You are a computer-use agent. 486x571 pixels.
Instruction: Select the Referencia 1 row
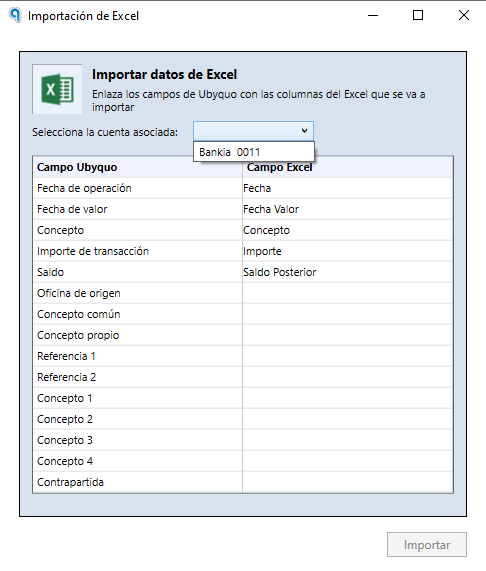coord(243,356)
